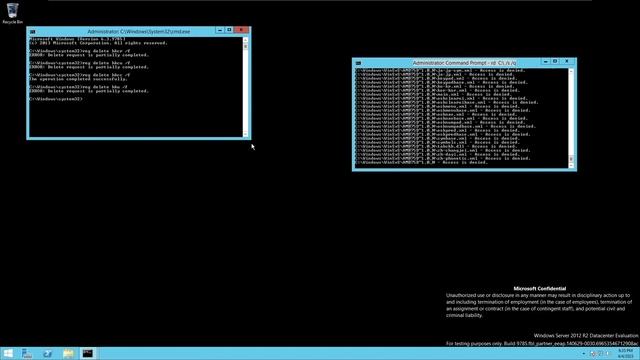Open the taskbar clock and date

pyautogui.click(x=625, y=354)
